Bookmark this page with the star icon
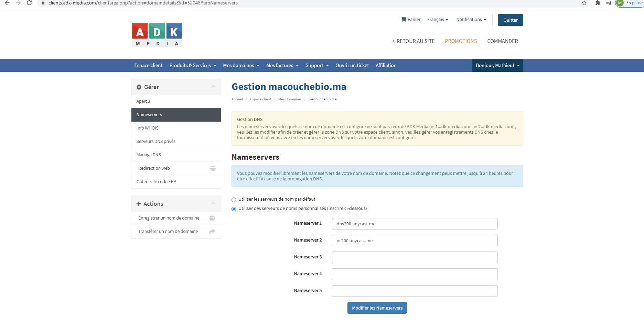The height and width of the screenshot is (336, 644). pyautogui.click(x=584, y=3)
